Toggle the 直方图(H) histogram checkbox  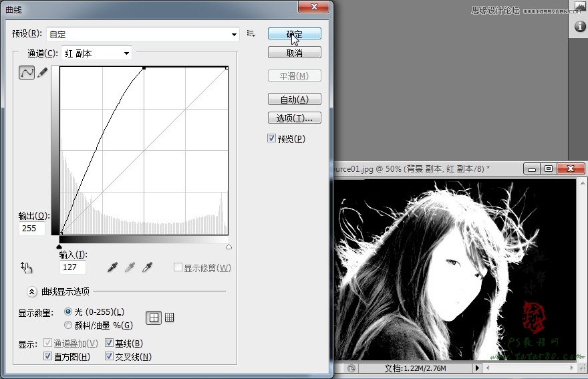coord(47,356)
